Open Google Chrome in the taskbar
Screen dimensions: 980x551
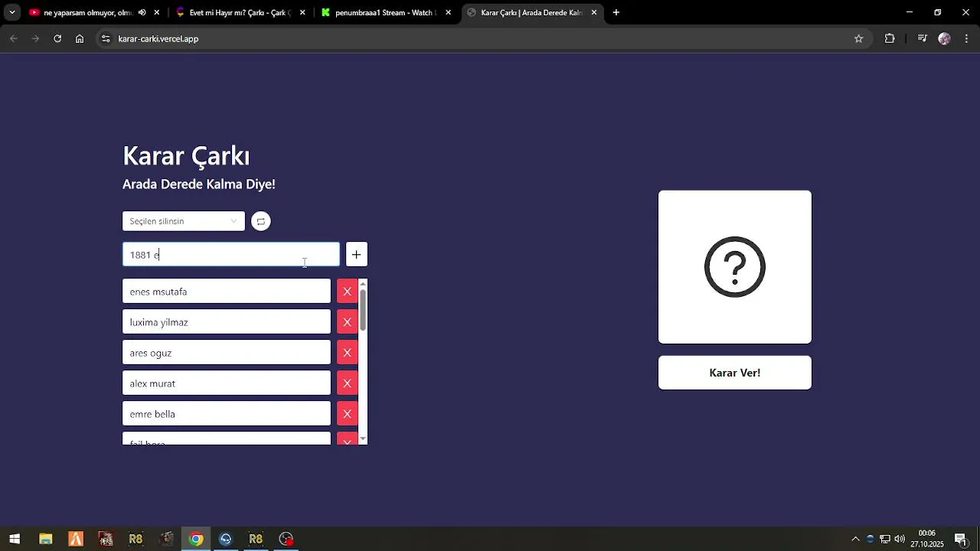coord(196,539)
